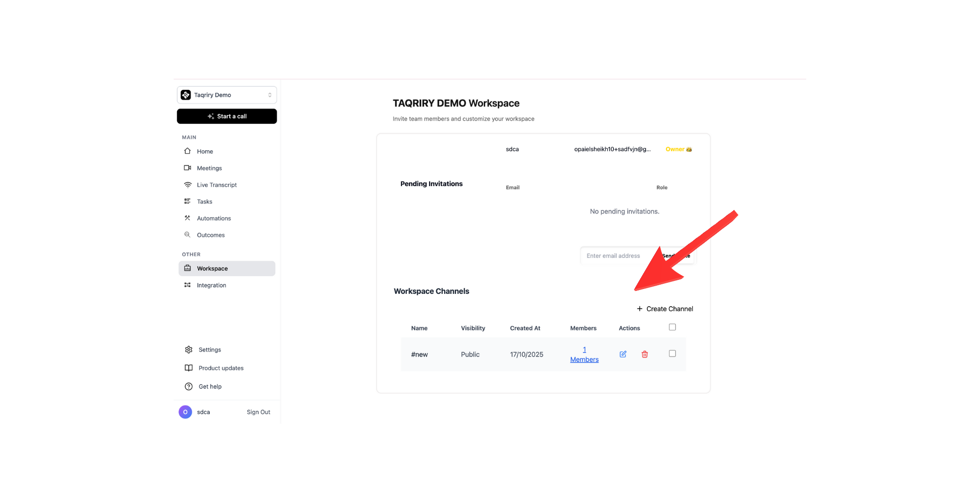Open Tasks using its list icon

(188, 201)
